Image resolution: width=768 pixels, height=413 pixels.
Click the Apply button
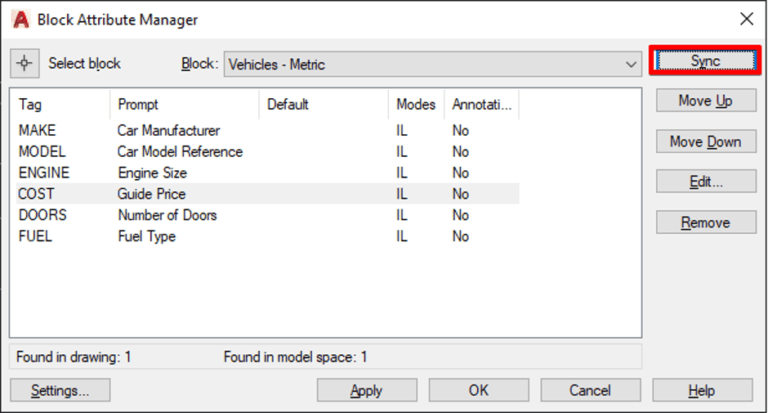[x=367, y=390]
